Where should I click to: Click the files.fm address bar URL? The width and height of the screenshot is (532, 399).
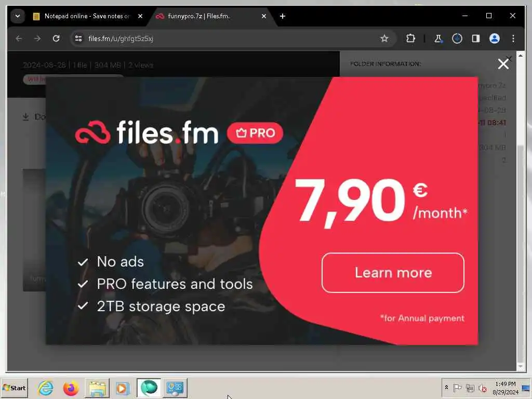pyautogui.click(x=121, y=38)
